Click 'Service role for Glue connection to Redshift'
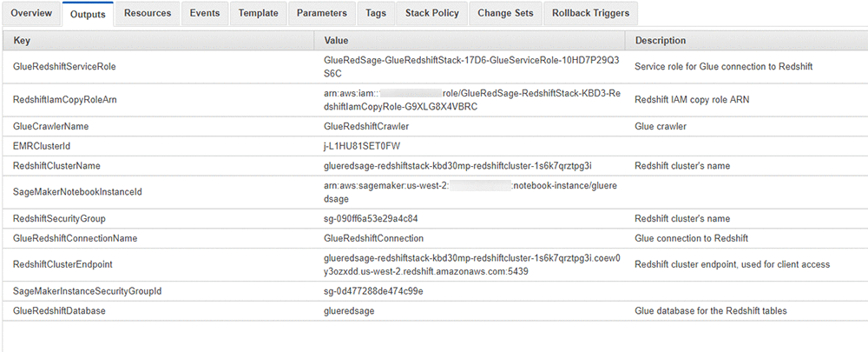 click(x=724, y=67)
